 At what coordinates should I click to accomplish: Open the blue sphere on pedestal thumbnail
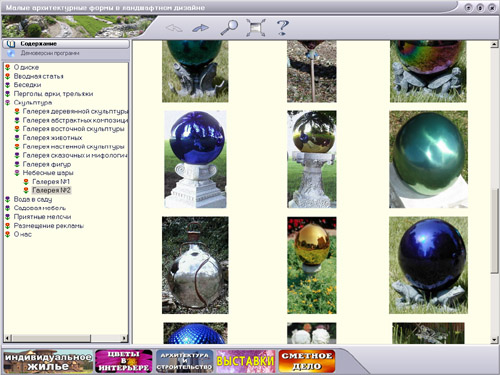pyautogui.click(x=195, y=159)
